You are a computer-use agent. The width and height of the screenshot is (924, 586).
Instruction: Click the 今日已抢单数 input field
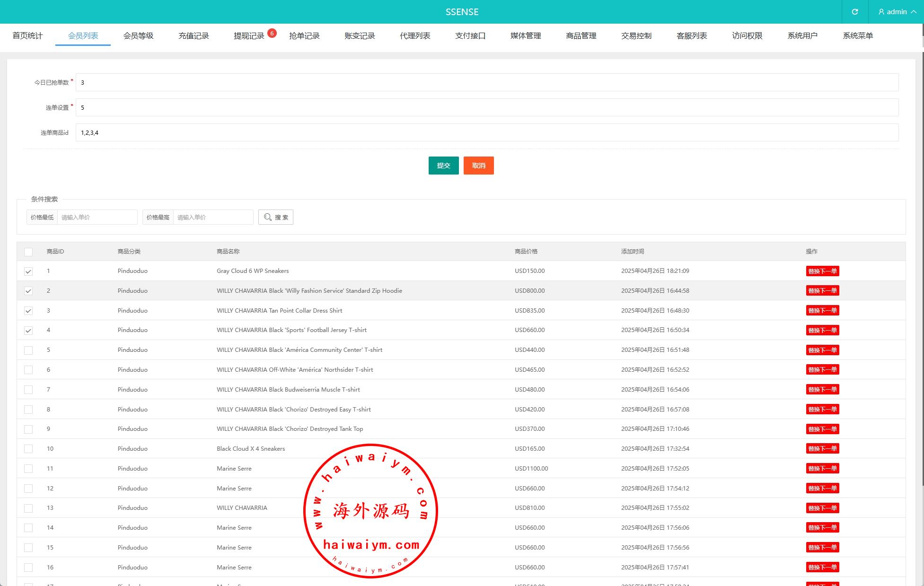[486, 82]
